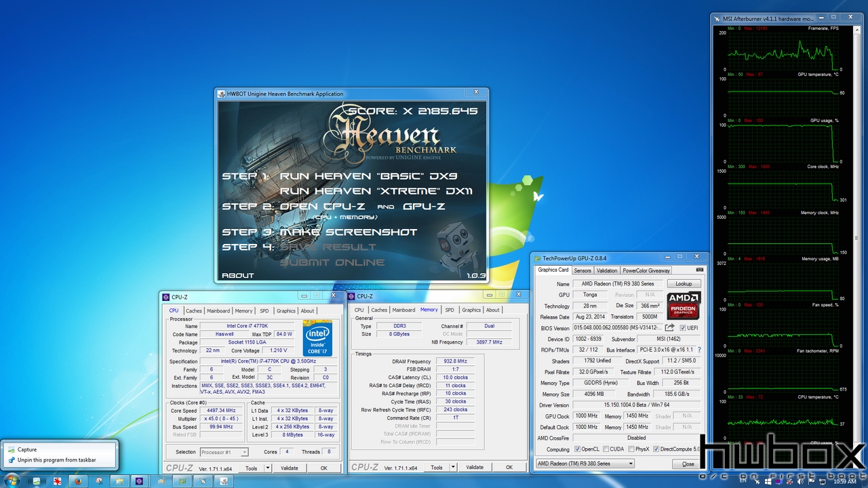This screenshot has width=868, height=488.
Task: Select Graphics tab in right CPU-Z window
Action: 471,310
